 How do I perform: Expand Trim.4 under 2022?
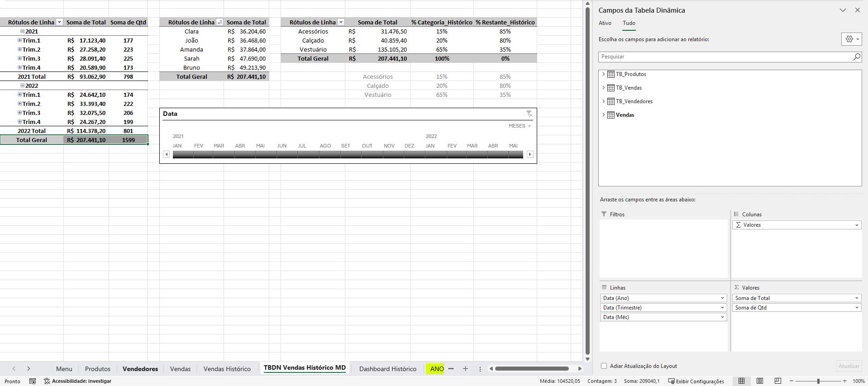[19, 122]
